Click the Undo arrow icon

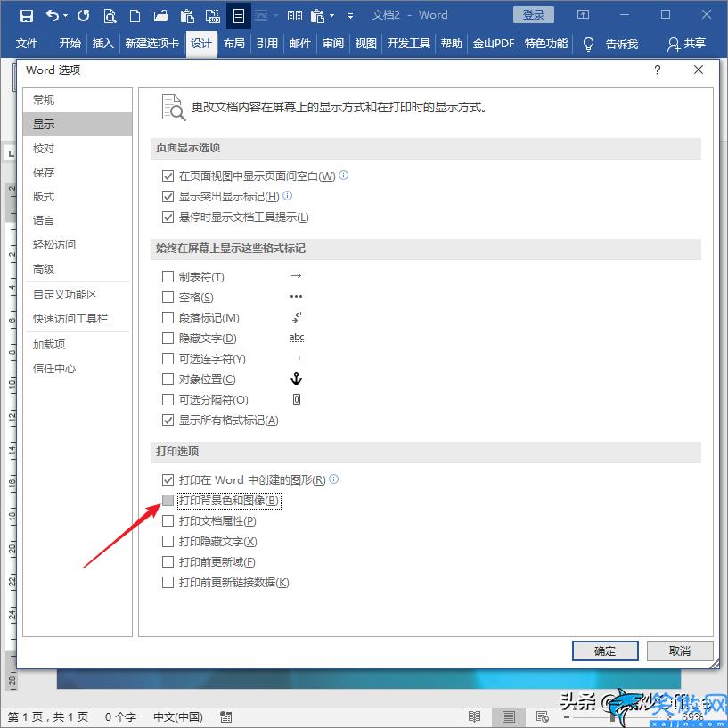point(53,16)
